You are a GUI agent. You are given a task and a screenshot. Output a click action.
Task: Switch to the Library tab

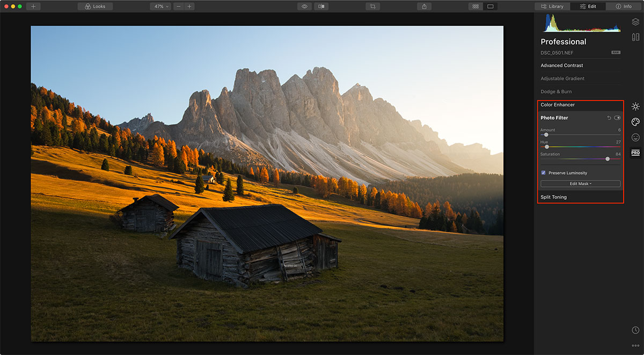pos(552,6)
